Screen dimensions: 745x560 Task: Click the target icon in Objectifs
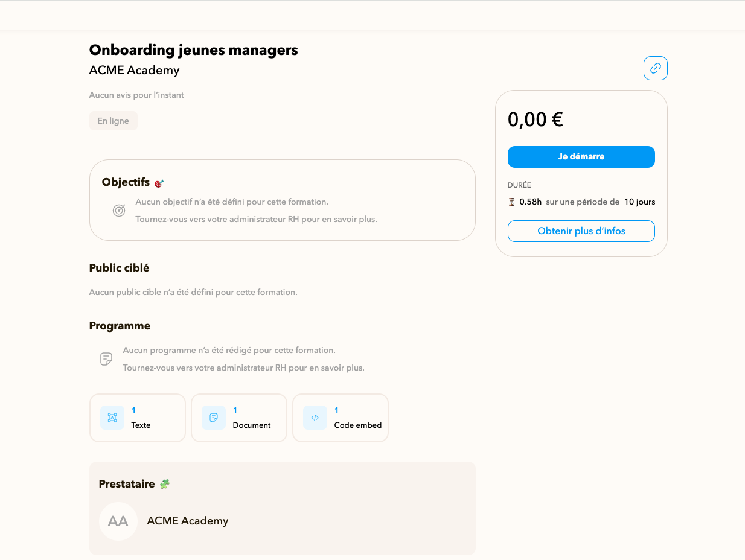(119, 211)
